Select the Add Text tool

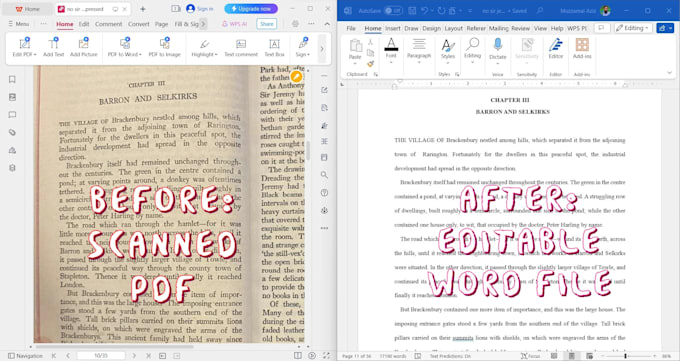pos(53,47)
